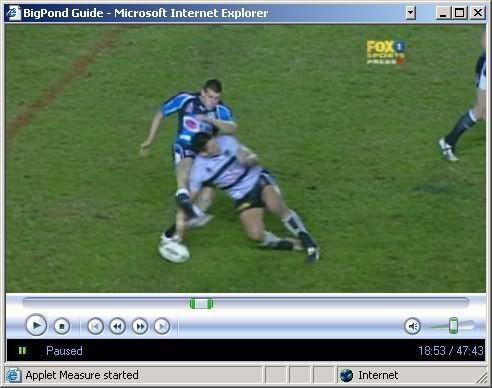492x388 pixels.
Task: Stop the video playback
Action: click(62, 326)
